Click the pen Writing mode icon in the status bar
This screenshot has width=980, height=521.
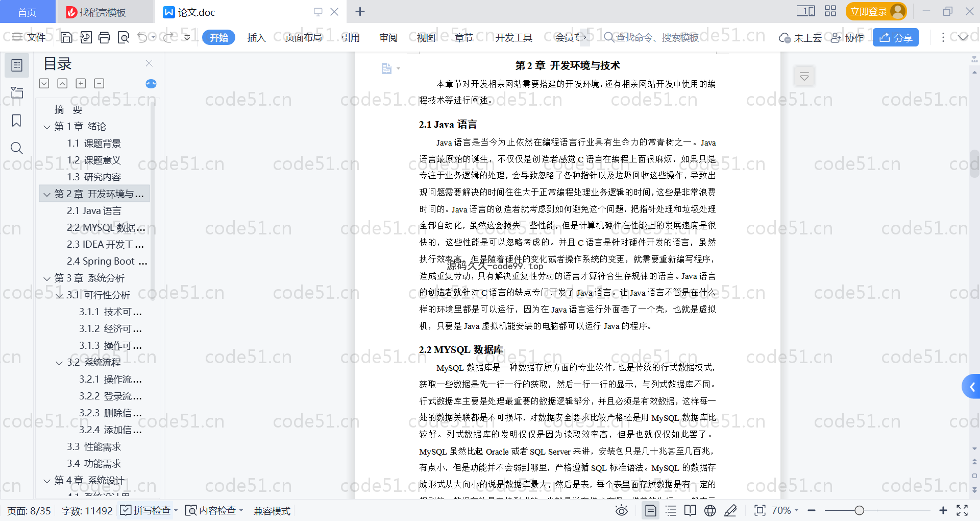click(730, 510)
